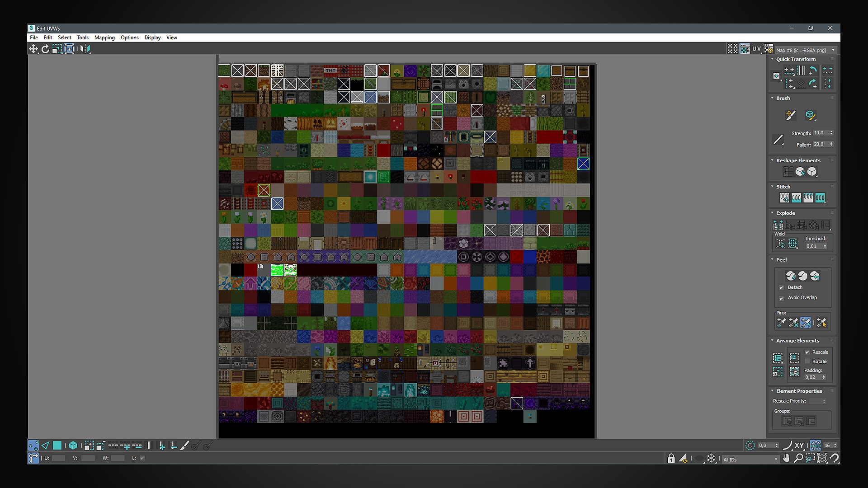Image resolution: width=868 pixels, height=488 pixels.
Task: Click the Quick Peel icon
Action: [x=791, y=276]
